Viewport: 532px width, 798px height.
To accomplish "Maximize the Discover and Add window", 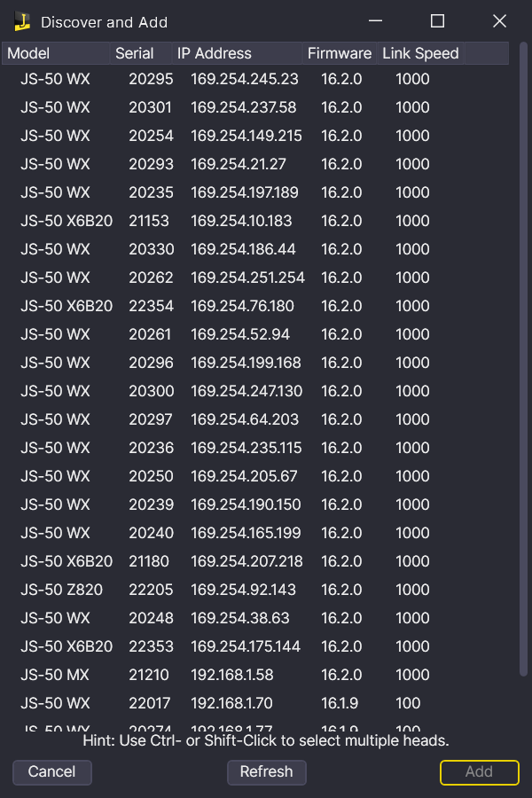I will 437,21.
